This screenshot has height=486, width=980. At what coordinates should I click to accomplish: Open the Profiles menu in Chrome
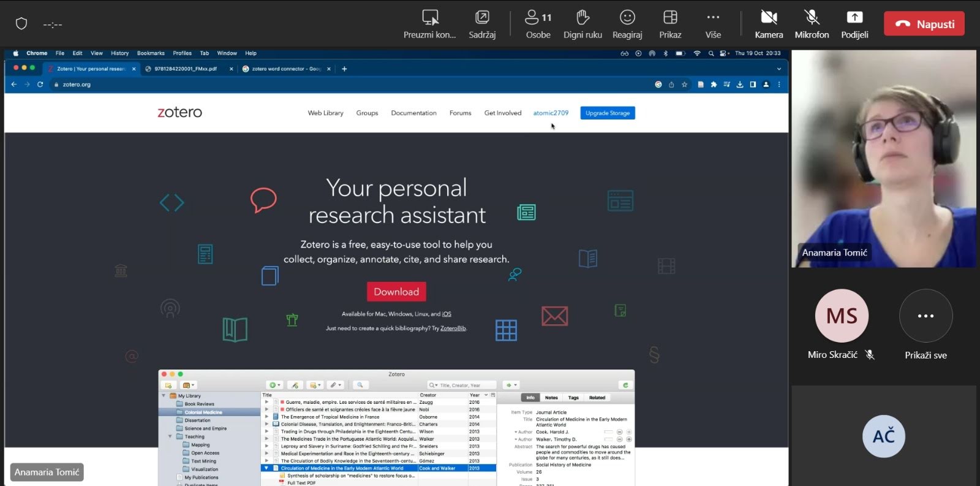point(182,53)
